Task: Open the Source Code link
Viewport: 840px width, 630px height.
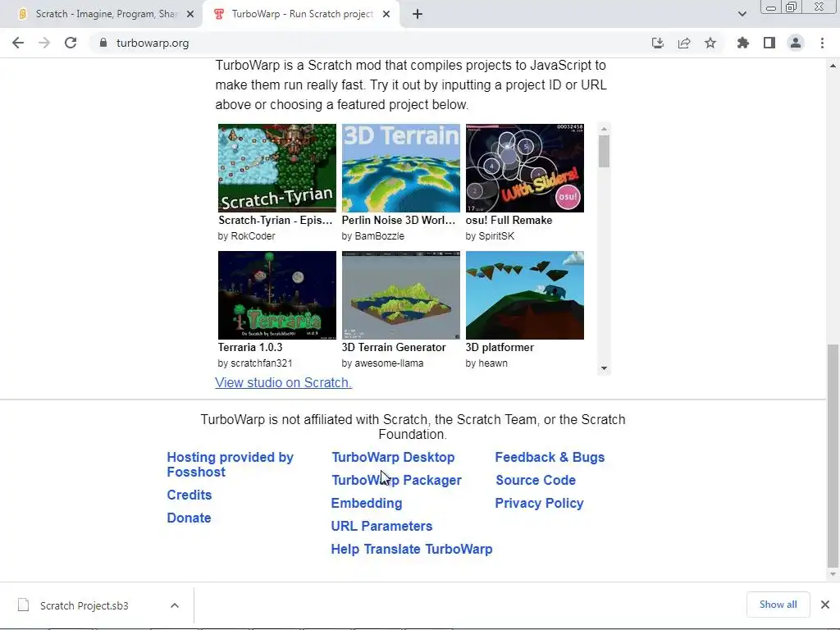Action: [x=536, y=481]
